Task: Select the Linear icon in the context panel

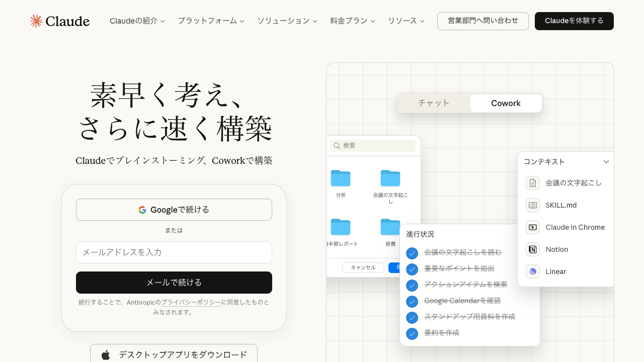Action: pyautogui.click(x=532, y=271)
